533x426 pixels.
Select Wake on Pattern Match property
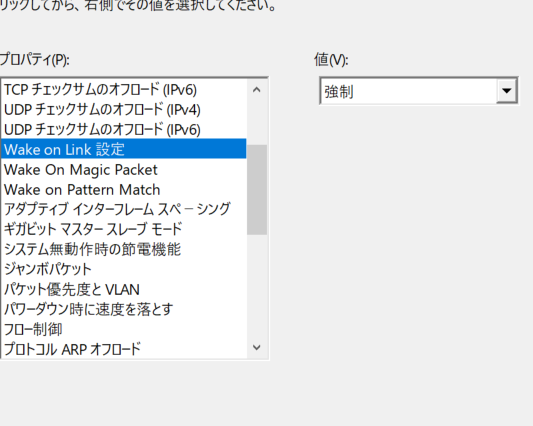click(124, 190)
